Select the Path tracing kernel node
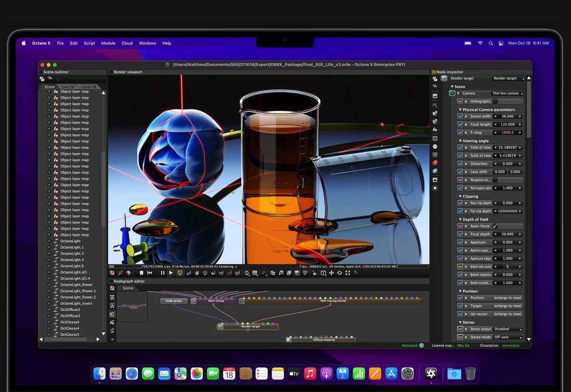This screenshot has width=571, height=392. click(330, 301)
